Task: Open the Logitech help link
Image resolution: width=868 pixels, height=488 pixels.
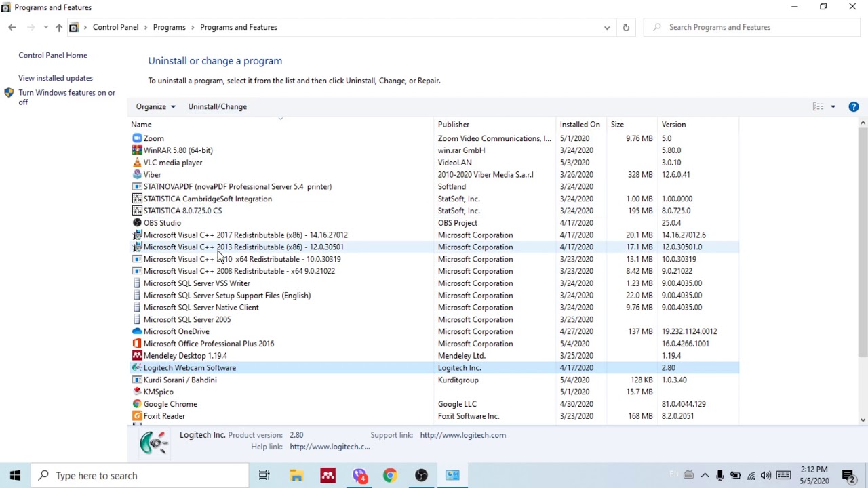Action: tap(330, 447)
